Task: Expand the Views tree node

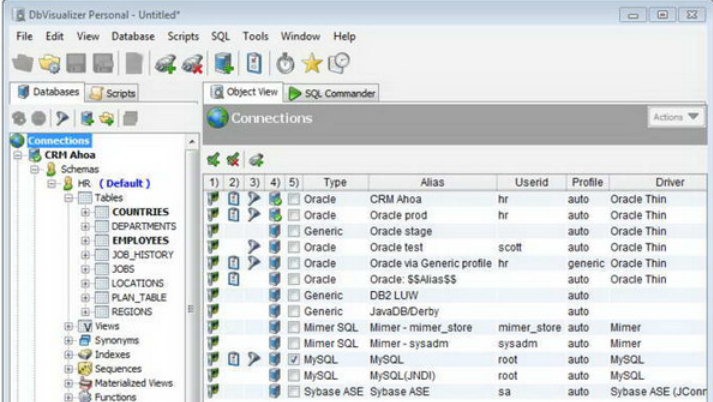Action: coord(69,326)
